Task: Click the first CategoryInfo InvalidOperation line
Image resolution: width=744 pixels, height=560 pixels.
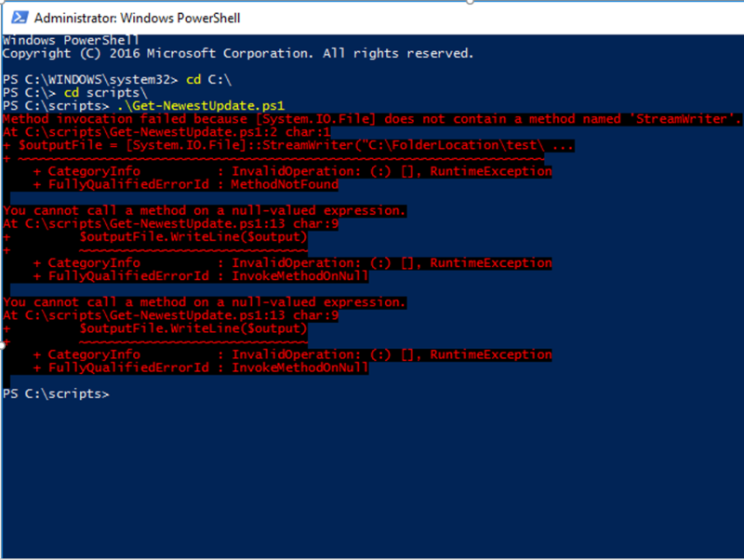Action: pos(293,171)
